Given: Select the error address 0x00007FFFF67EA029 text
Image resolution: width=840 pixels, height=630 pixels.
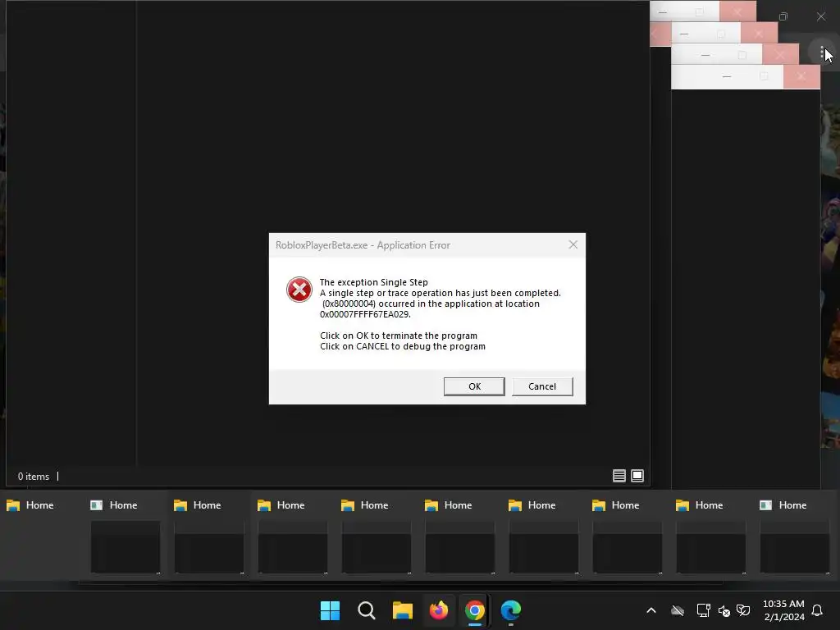Looking at the screenshot, I should [x=365, y=314].
